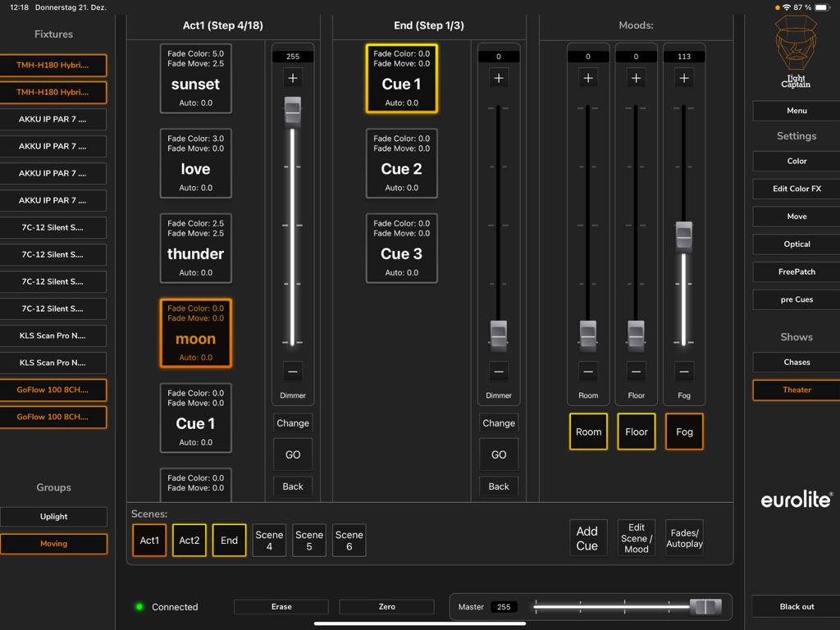Click the plus icon above the Act1 Dimmer fader

click(x=292, y=78)
